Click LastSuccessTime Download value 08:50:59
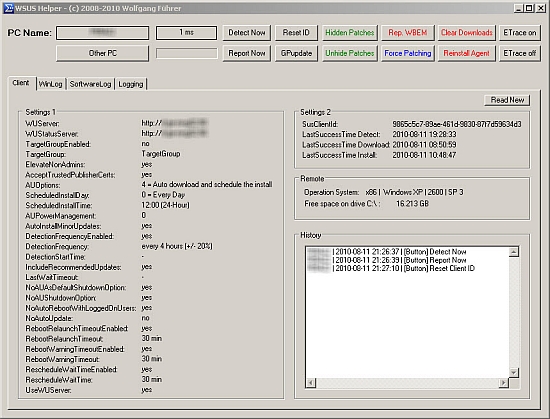The height and width of the screenshot is (419, 550). click(424, 144)
